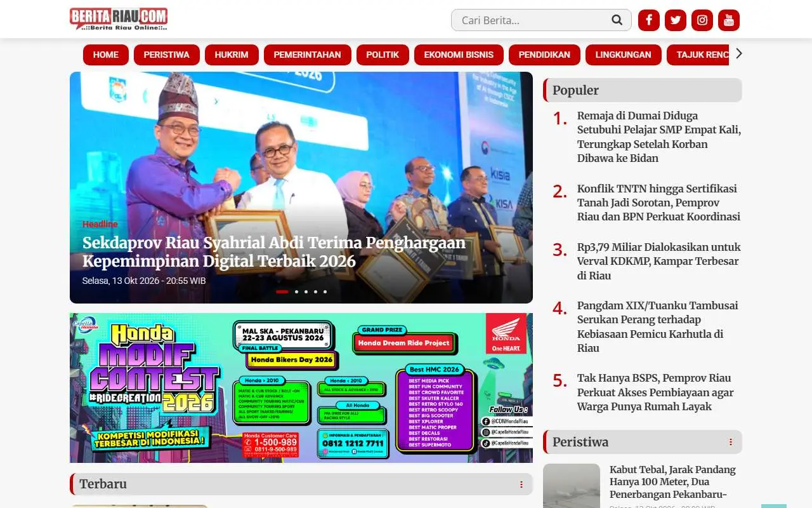Jump to the fifth headline slide dot

click(x=325, y=291)
